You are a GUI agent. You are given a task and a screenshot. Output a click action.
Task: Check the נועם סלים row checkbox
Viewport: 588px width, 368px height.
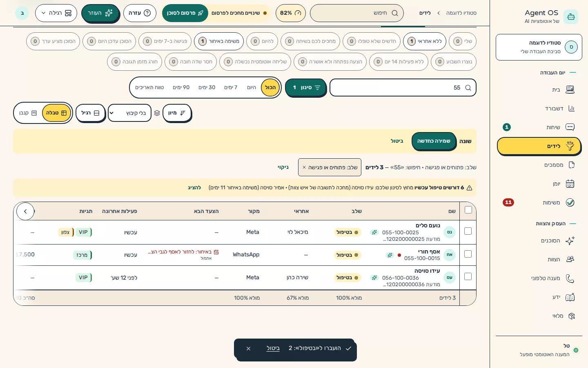tap(468, 231)
